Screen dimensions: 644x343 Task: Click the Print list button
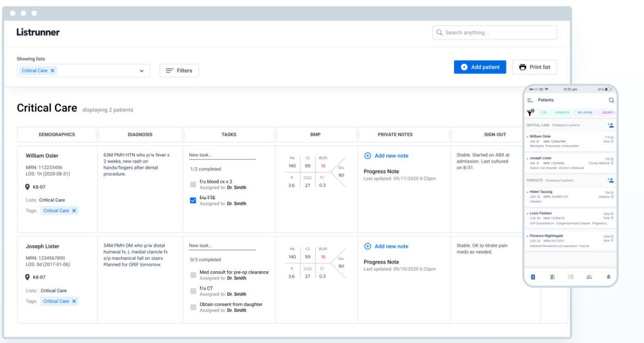point(534,67)
